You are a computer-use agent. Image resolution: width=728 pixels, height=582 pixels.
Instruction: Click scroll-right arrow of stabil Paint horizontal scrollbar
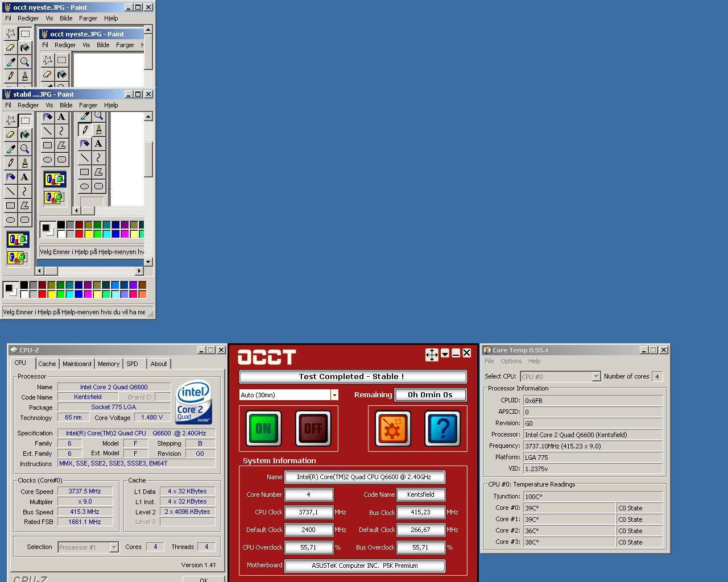[139, 271]
